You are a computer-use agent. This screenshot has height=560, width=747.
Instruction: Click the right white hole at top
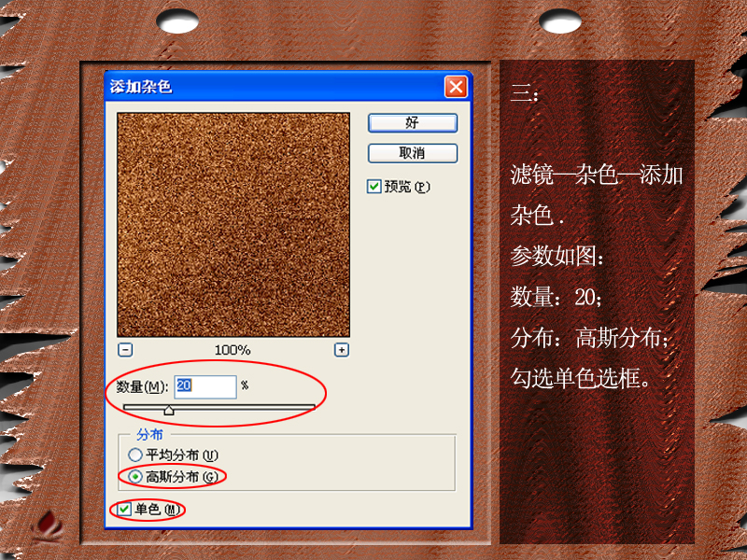(560, 21)
